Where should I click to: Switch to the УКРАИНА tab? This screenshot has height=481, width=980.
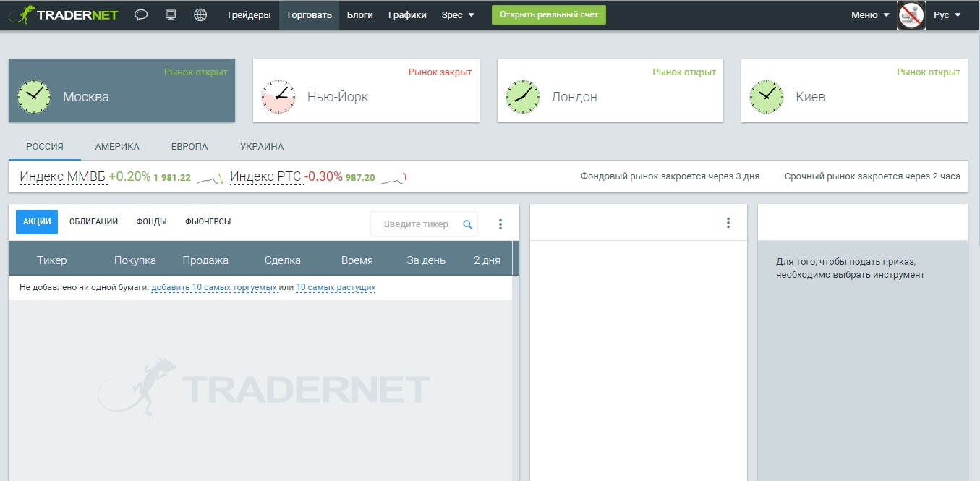click(262, 146)
